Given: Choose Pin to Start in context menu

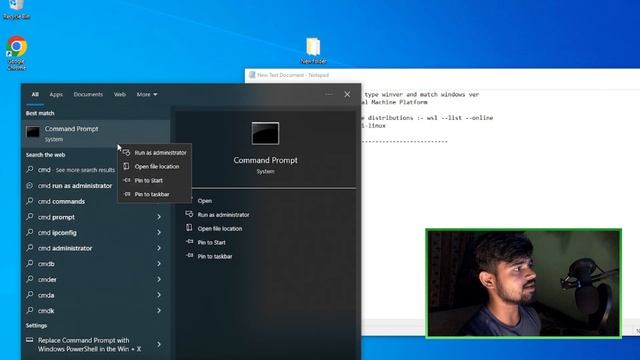Looking at the screenshot, I should (x=155, y=180).
